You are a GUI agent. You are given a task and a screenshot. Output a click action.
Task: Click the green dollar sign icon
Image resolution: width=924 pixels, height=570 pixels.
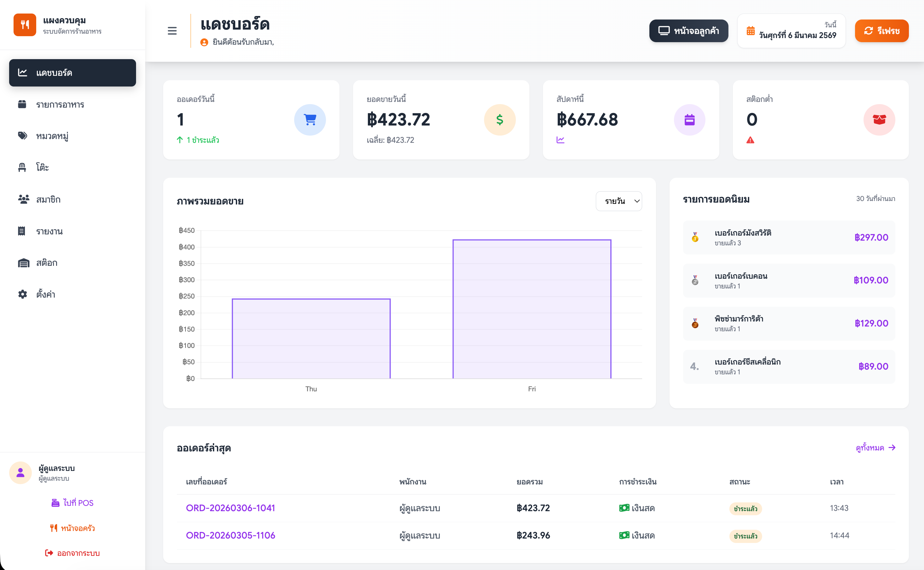499,120
